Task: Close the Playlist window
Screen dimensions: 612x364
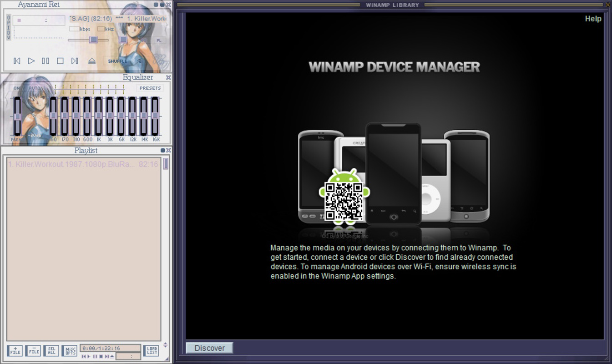Action: click(x=168, y=150)
